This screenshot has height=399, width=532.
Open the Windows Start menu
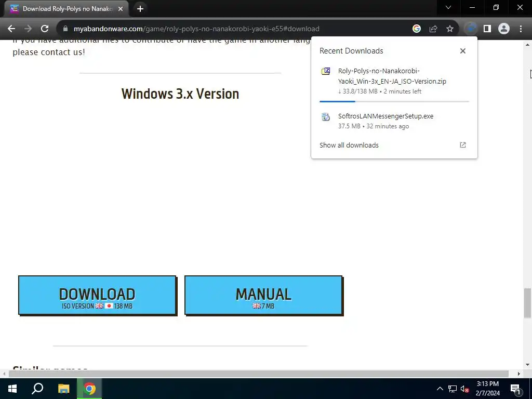[12, 389]
